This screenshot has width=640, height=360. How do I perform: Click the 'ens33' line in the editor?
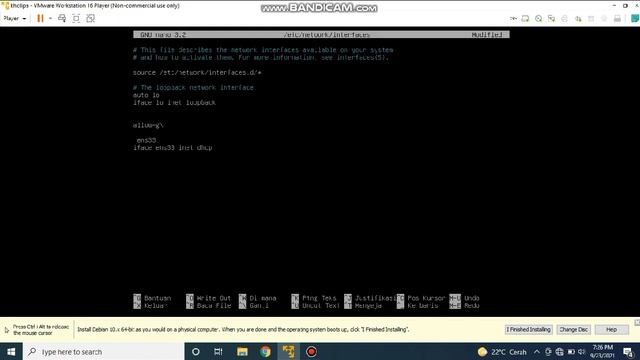[x=146, y=140]
